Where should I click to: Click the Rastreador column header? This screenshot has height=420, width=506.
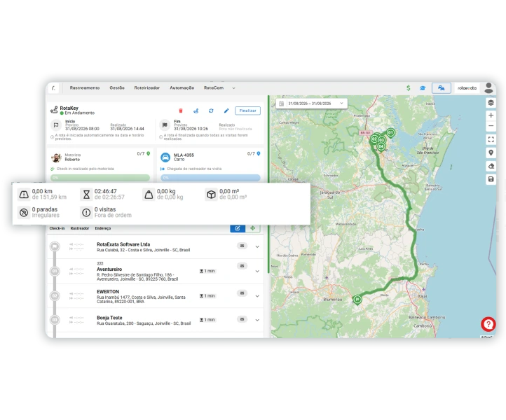(80, 228)
